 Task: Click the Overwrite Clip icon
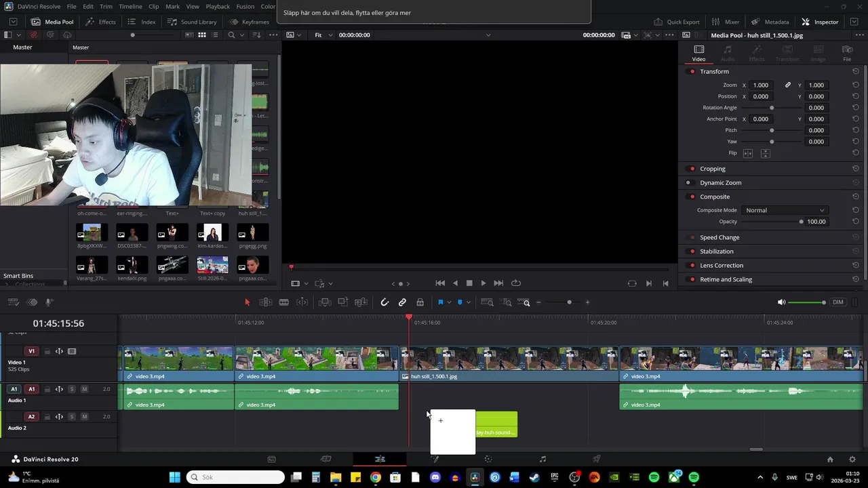343,302
